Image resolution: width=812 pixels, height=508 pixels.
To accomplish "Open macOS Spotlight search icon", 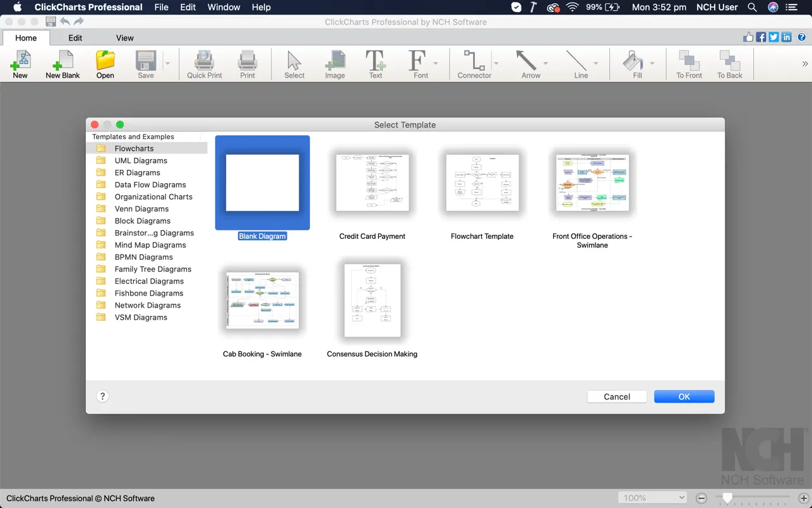I will [752, 8].
